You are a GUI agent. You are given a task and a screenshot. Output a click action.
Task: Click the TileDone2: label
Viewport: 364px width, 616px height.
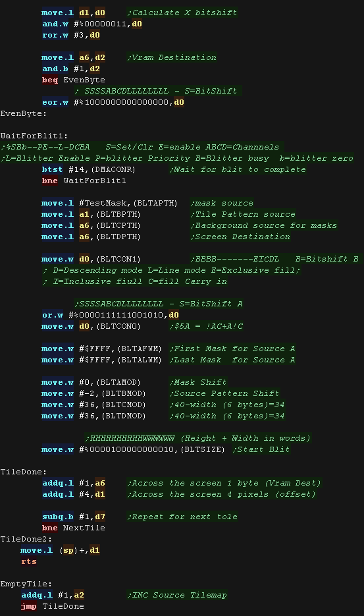pos(26,539)
